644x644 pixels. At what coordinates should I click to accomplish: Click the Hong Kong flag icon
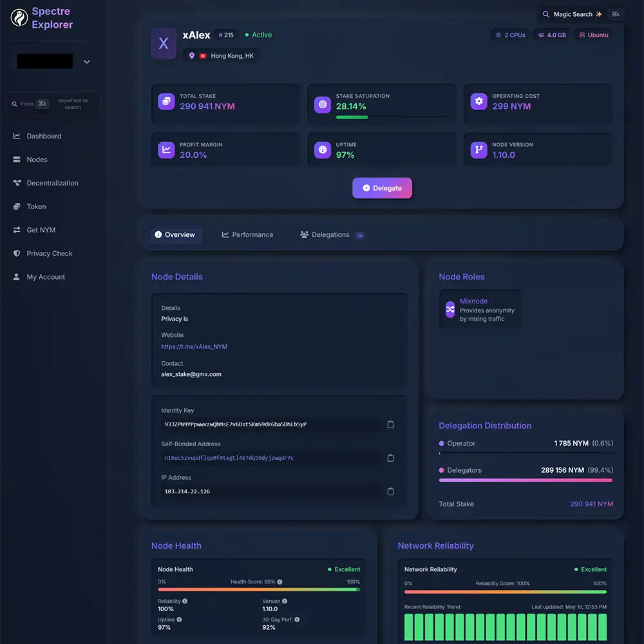[x=203, y=56]
